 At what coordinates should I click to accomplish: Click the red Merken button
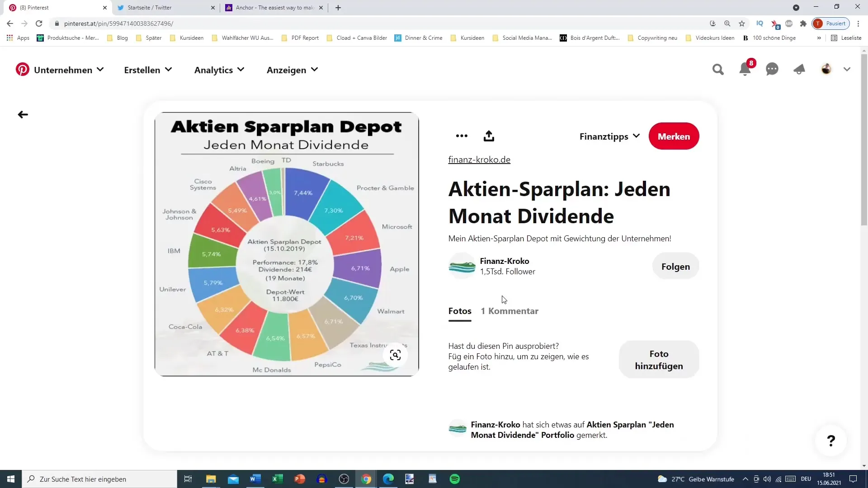pos(674,136)
